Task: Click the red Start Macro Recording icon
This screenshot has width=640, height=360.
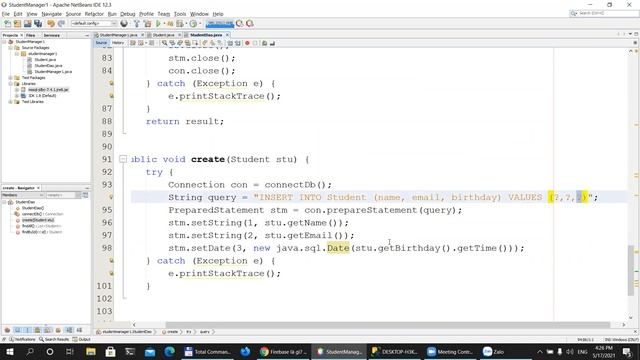Action: 247,43
